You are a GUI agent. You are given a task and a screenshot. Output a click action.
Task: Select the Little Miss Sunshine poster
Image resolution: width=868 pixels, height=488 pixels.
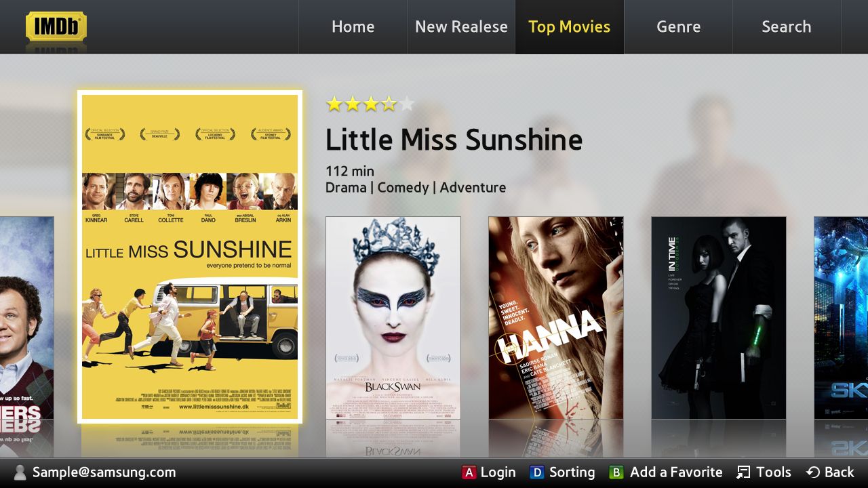pyautogui.click(x=190, y=257)
